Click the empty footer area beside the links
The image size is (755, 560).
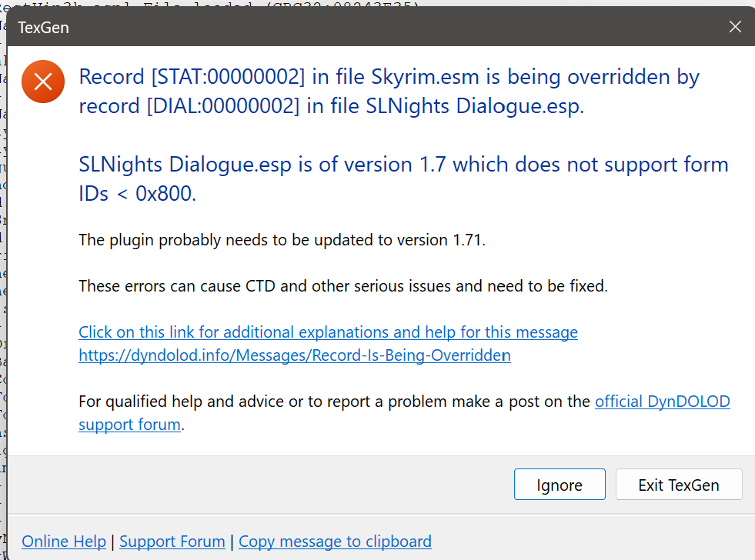(x=593, y=542)
